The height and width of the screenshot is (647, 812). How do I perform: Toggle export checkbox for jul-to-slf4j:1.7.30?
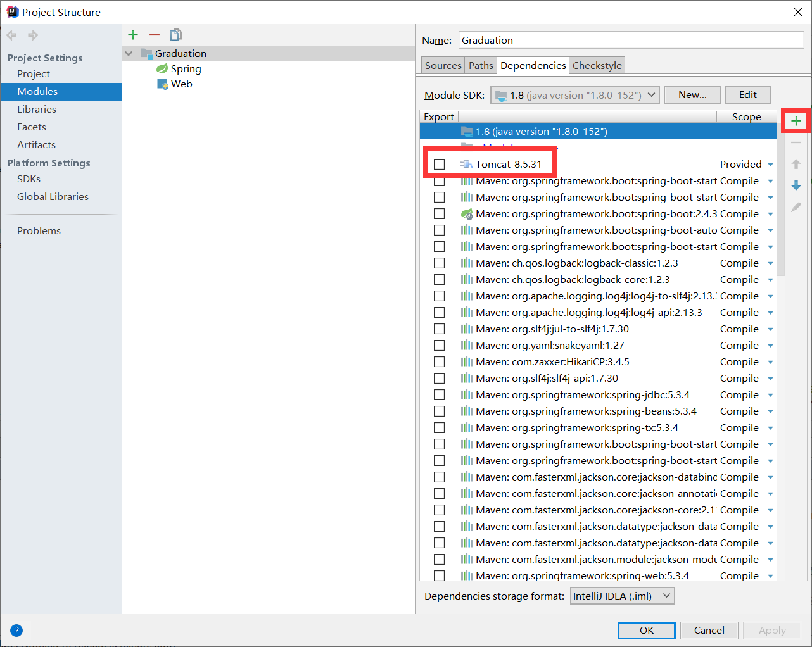pyautogui.click(x=439, y=329)
